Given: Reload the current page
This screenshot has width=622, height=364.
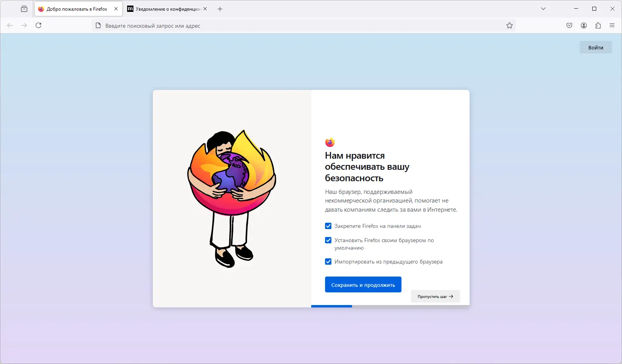Looking at the screenshot, I should click(38, 25).
